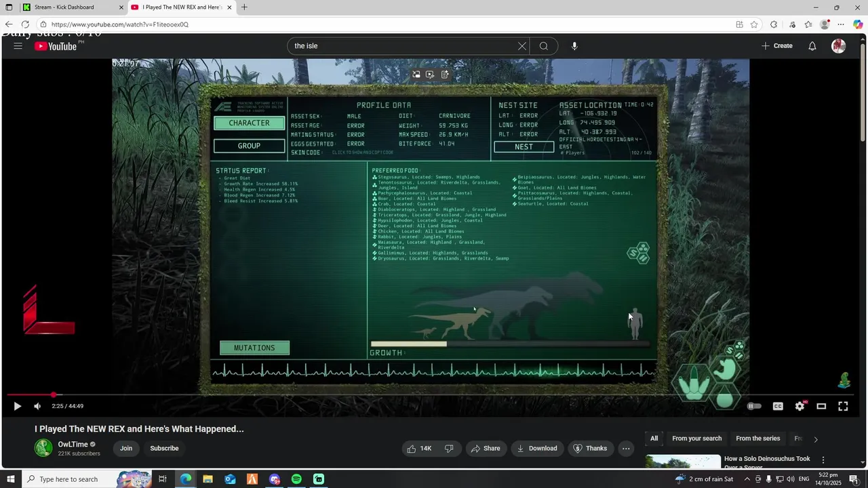The image size is (868, 488).
Task: Join the OwLTime channel membership
Action: 126,448
